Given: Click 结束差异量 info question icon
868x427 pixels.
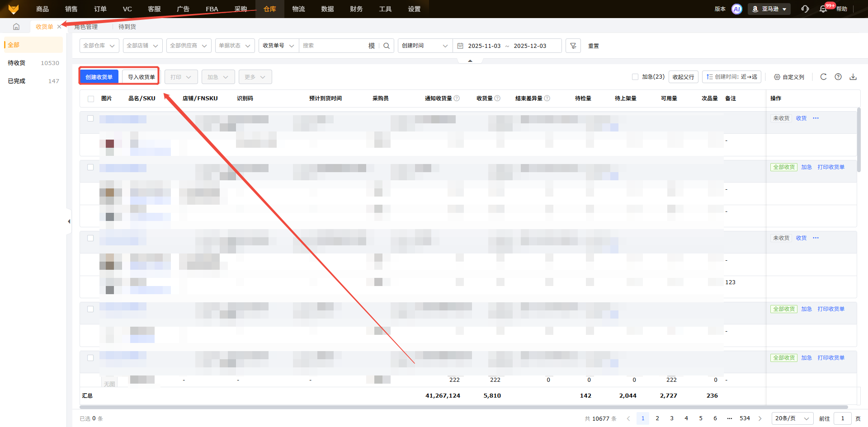Looking at the screenshot, I should (547, 98).
